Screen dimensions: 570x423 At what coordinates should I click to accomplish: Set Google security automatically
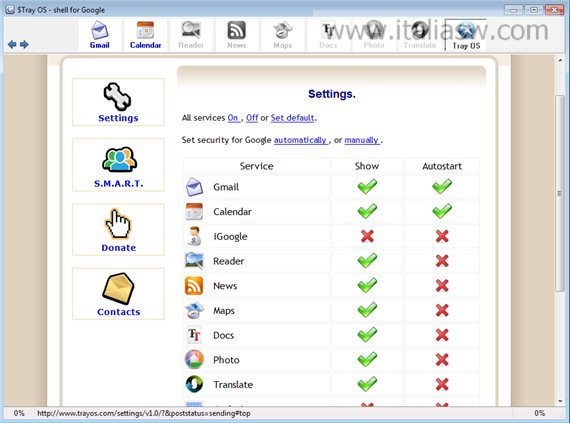(301, 140)
